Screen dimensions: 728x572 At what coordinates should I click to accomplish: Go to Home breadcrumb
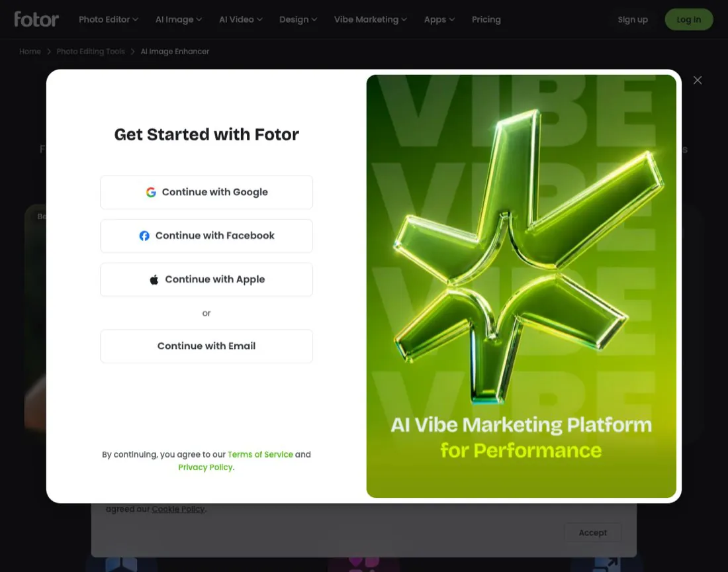coord(30,52)
